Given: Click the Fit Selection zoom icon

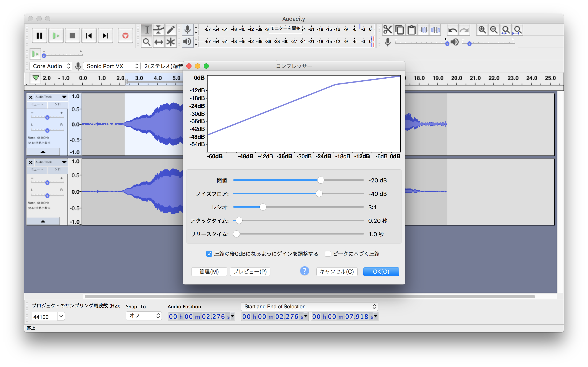Looking at the screenshot, I should click(506, 30).
